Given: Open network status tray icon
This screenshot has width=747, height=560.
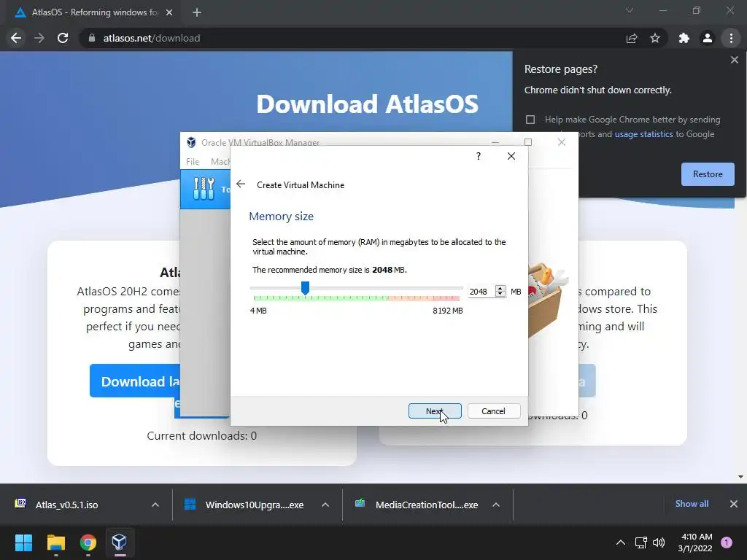Looking at the screenshot, I should pos(640,542).
